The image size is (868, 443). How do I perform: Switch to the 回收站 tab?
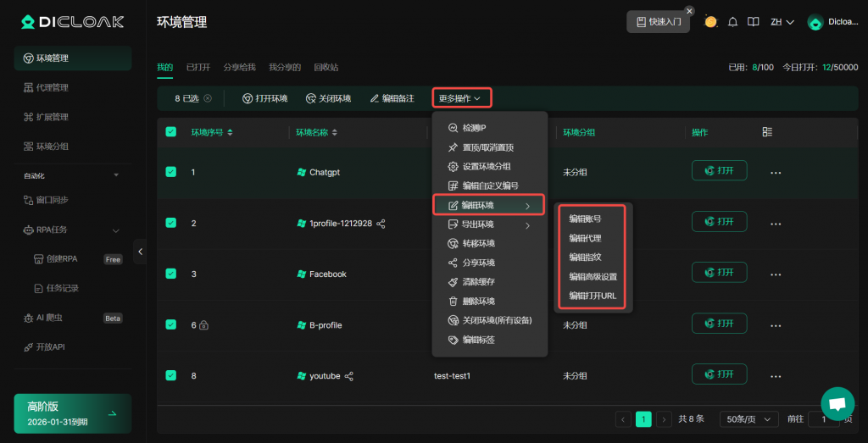point(325,67)
